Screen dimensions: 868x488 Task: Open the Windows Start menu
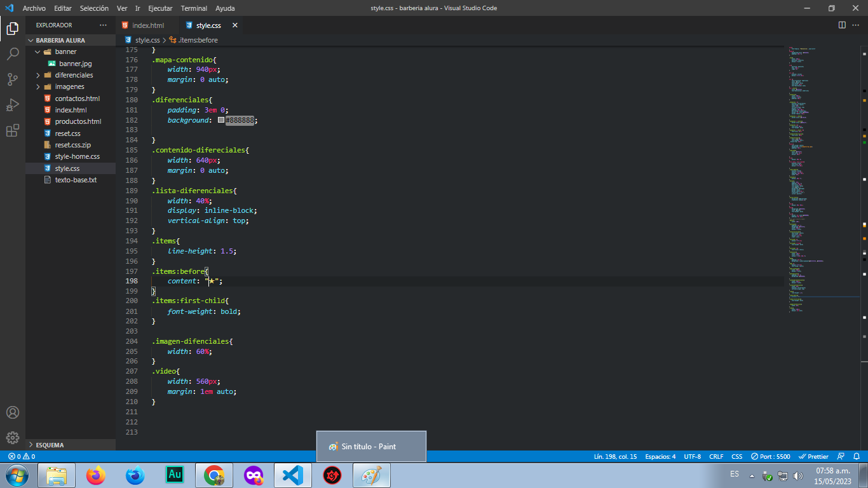(17, 475)
